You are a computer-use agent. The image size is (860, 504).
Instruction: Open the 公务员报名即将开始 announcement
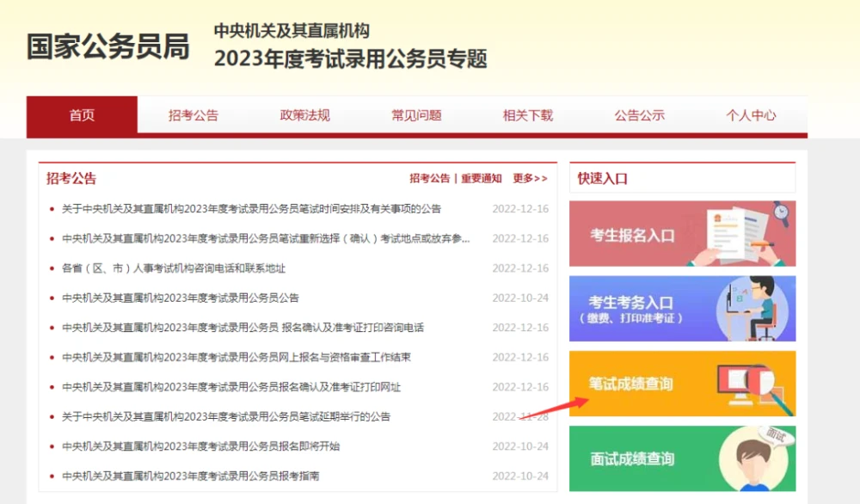coord(200,446)
